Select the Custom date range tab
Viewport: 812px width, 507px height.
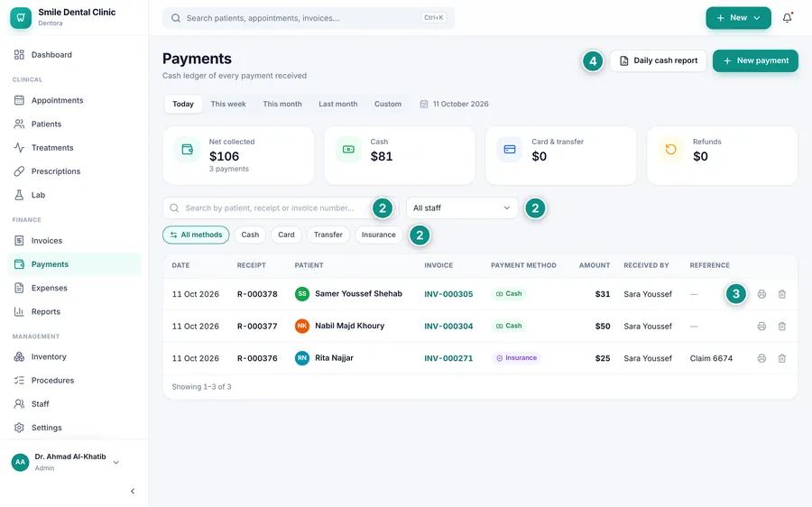[x=388, y=104]
